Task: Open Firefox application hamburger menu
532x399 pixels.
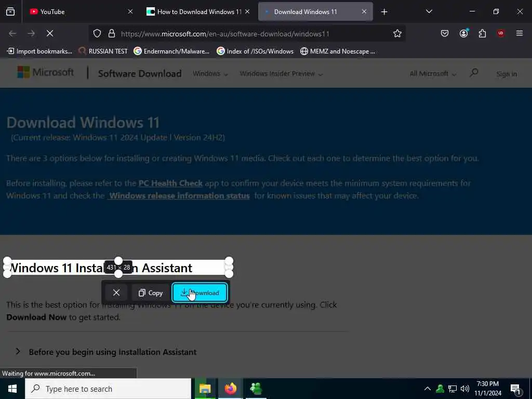Action: 520,33
